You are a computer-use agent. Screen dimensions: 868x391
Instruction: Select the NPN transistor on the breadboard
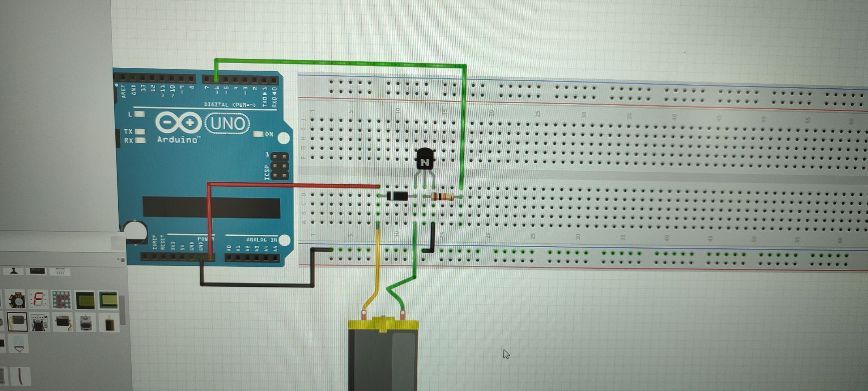[424, 160]
